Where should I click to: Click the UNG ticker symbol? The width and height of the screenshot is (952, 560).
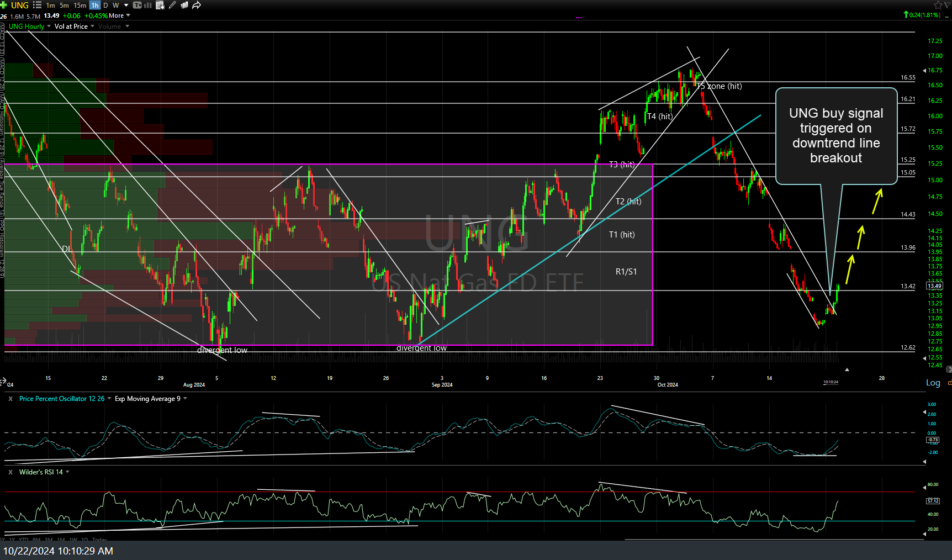coord(20,5)
